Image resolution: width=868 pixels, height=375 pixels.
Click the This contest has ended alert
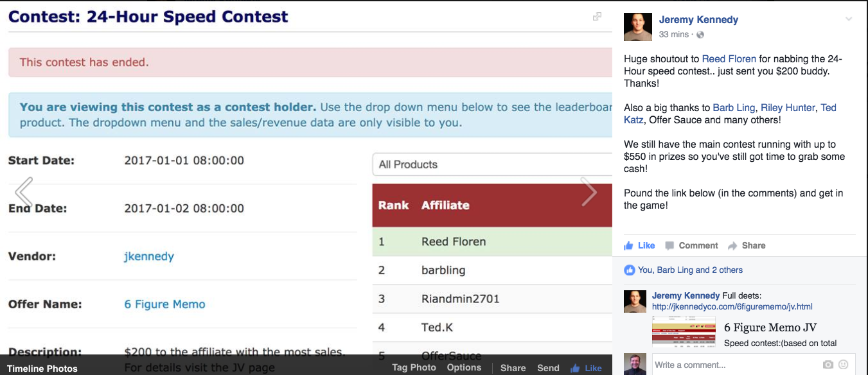point(310,62)
